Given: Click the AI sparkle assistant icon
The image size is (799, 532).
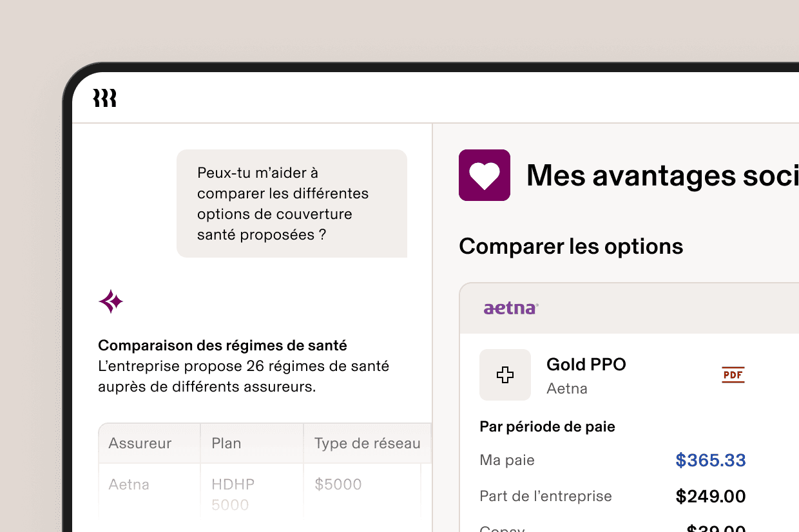Looking at the screenshot, I should pyautogui.click(x=111, y=301).
